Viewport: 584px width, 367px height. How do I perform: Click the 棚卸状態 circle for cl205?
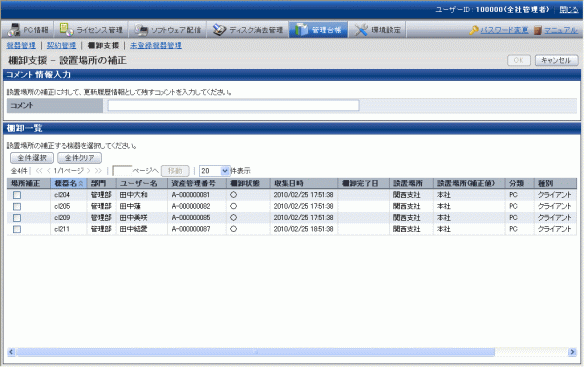pos(234,206)
